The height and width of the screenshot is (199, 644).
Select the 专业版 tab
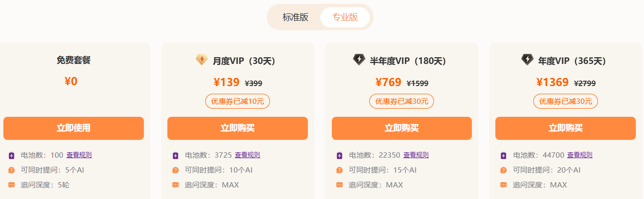345,17
